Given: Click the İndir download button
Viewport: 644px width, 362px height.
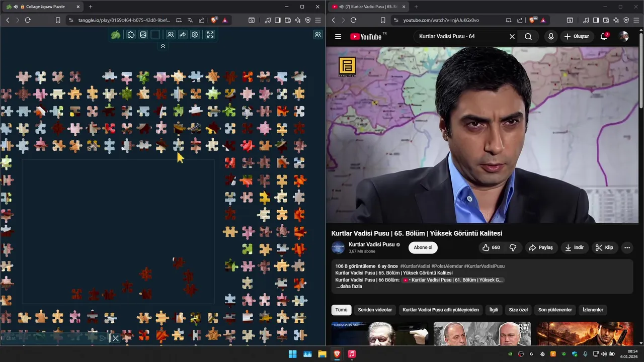Looking at the screenshot, I should coord(574,247).
